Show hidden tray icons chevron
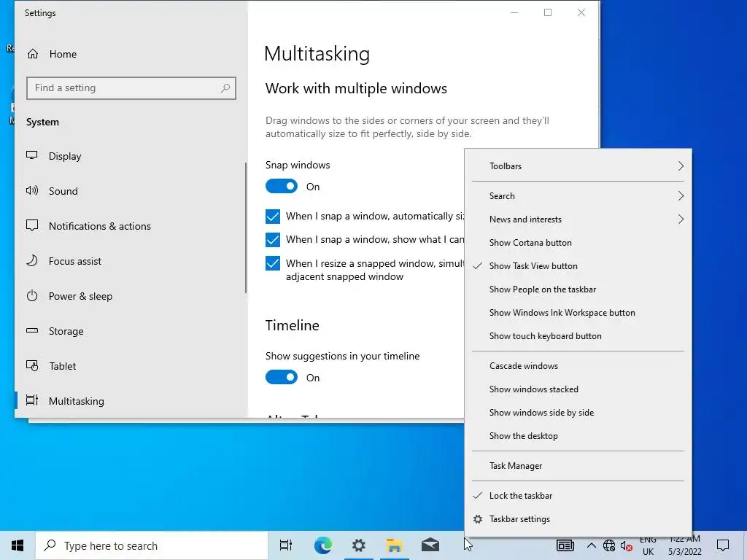The width and height of the screenshot is (747, 560). (591, 545)
